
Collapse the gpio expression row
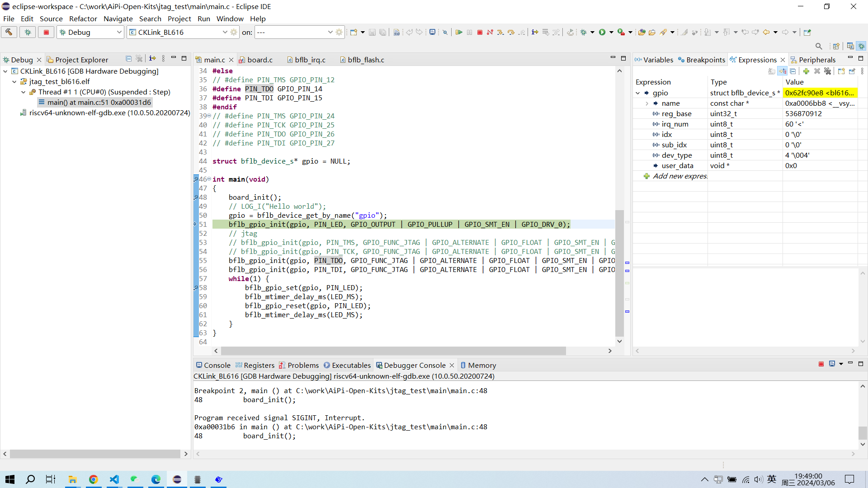(x=638, y=93)
